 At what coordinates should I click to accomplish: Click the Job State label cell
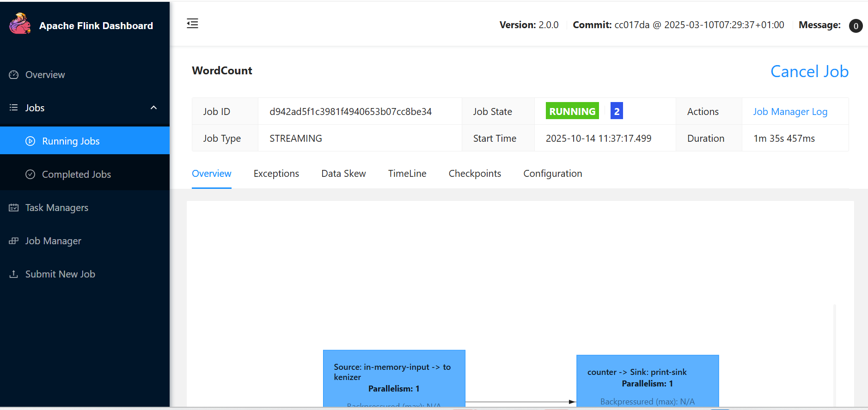tap(498, 111)
